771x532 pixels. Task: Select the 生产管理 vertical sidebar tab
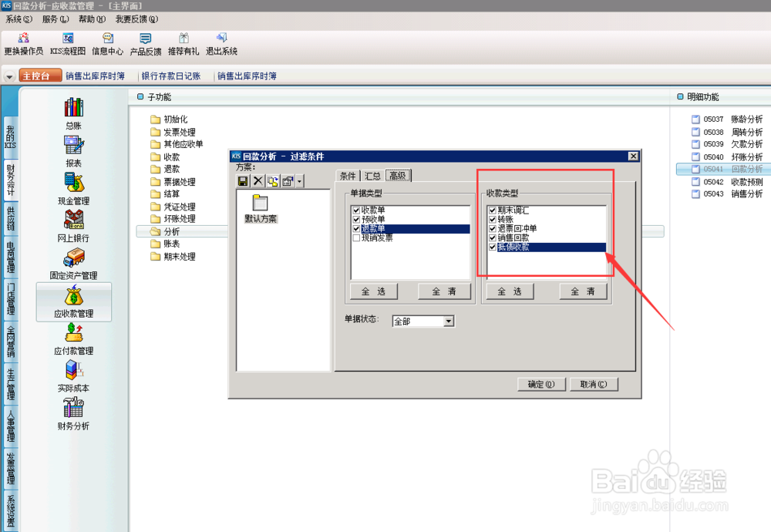pyautogui.click(x=10, y=385)
